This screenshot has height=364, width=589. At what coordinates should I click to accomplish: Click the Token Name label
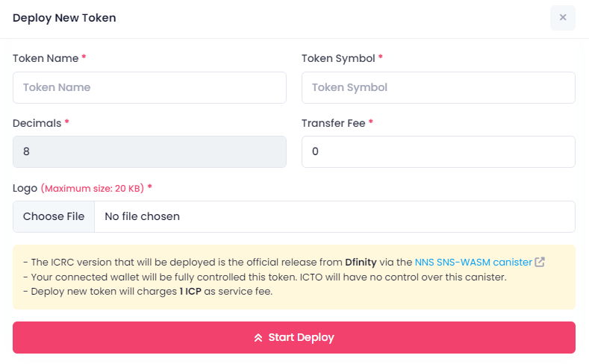tap(45, 58)
